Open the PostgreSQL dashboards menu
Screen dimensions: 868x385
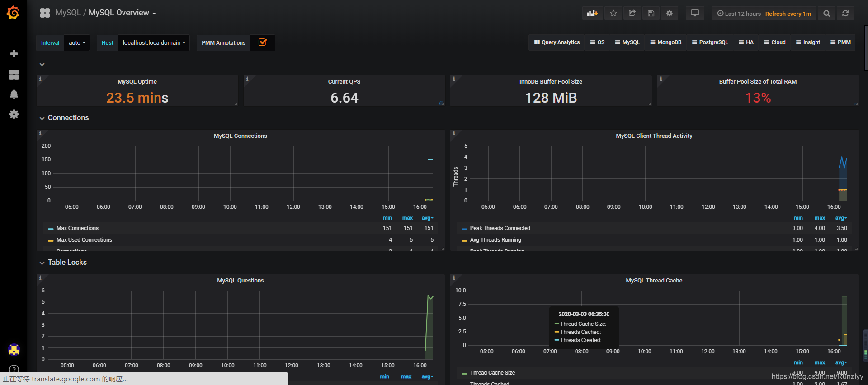710,42
